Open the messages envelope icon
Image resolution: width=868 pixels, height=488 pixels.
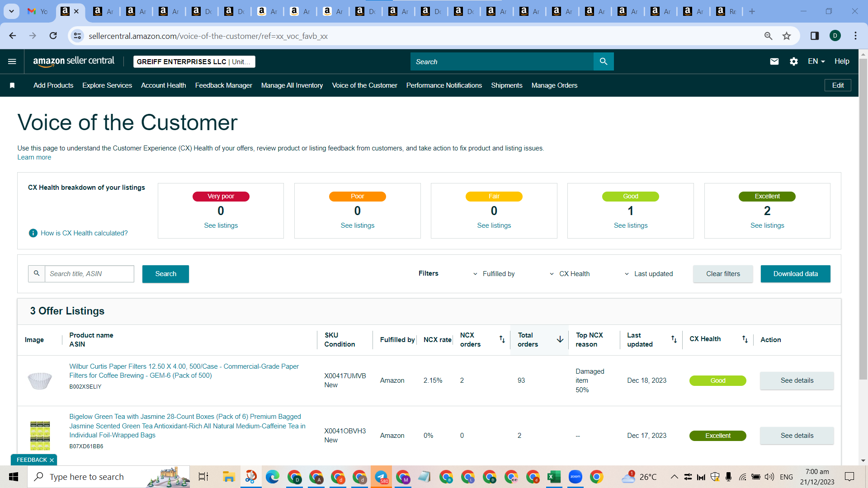(x=774, y=61)
